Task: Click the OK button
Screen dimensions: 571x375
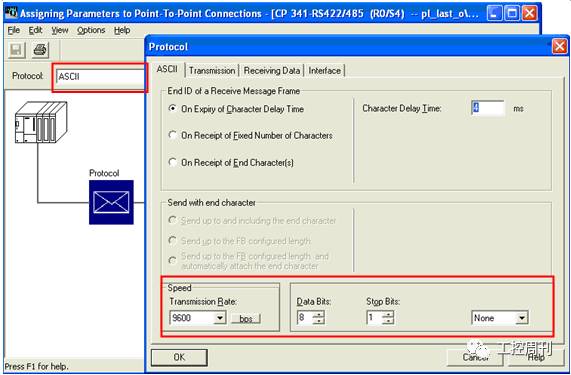Action: coord(179,357)
